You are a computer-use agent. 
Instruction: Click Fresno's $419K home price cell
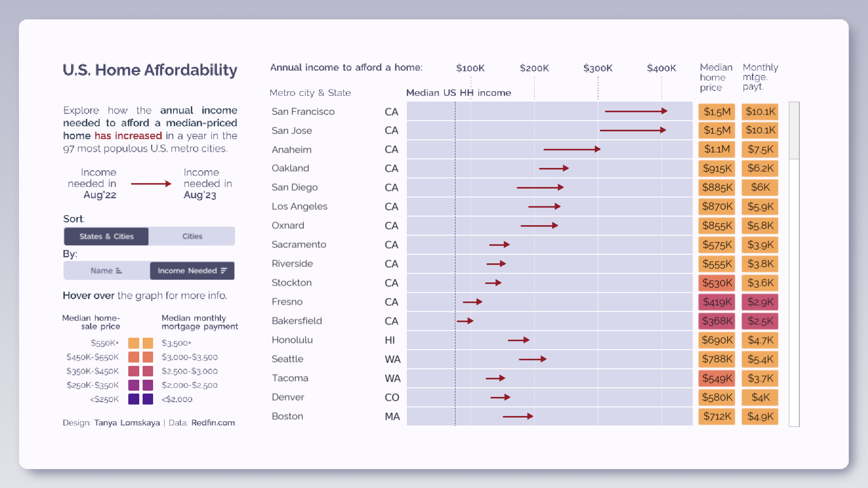(717, 302)
